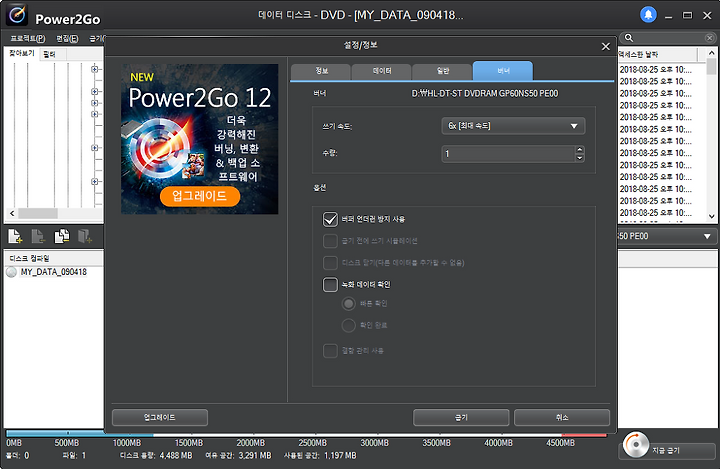Click the up arrow of date list scrollbar
Image resolution: width=720 pixels, height=469 pixels.
[x=711, y=53]
